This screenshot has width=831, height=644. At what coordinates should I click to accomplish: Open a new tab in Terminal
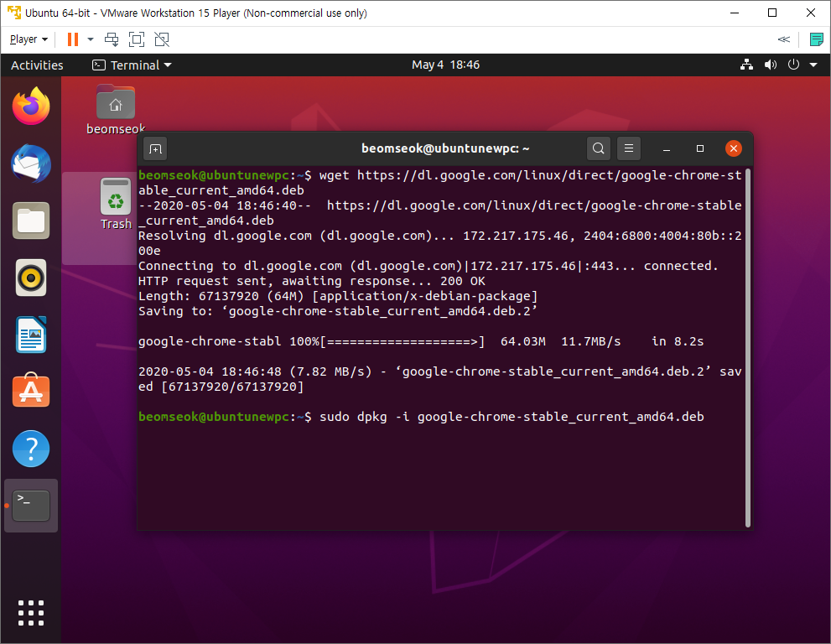click(155, 149)
